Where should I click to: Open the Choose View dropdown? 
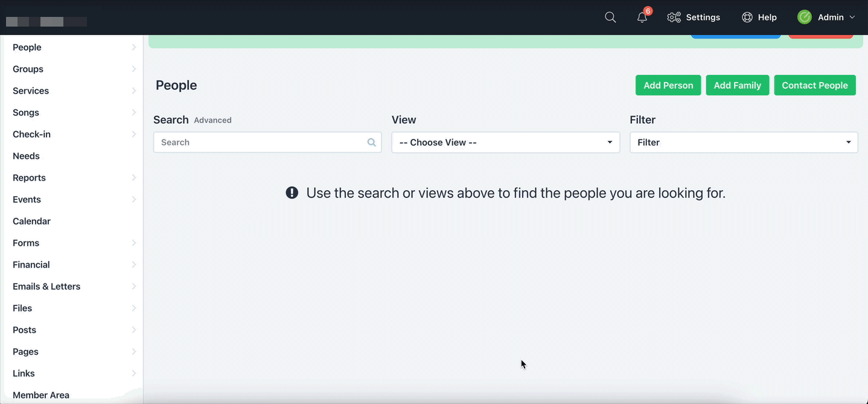505,143
